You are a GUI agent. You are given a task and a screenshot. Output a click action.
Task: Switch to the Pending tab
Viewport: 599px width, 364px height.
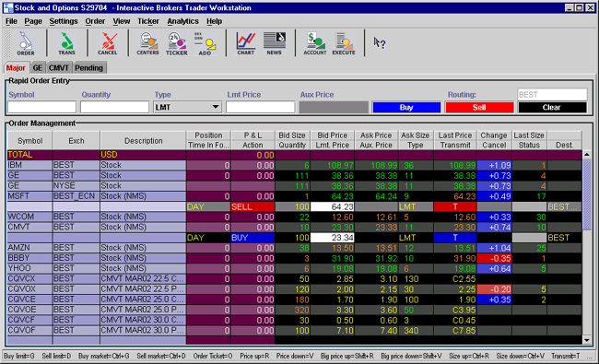89,68
